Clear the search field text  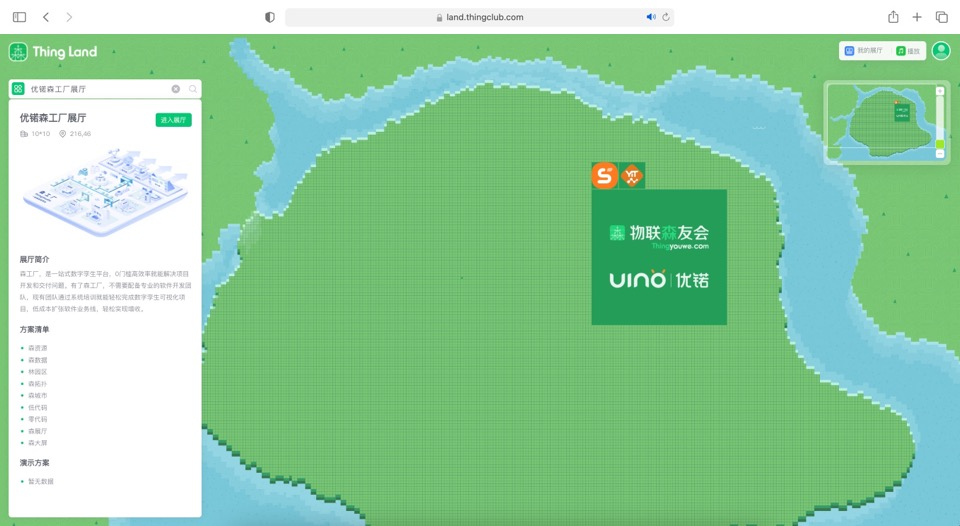click(x=176, y=89)
